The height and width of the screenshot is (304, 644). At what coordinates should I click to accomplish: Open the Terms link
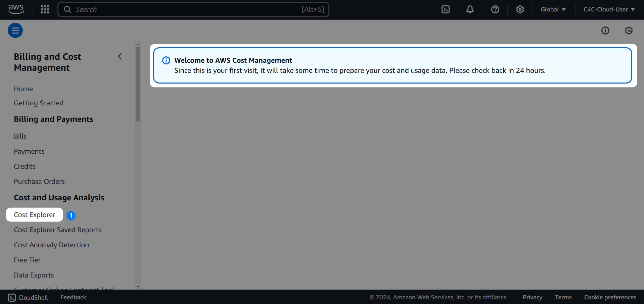563,297
